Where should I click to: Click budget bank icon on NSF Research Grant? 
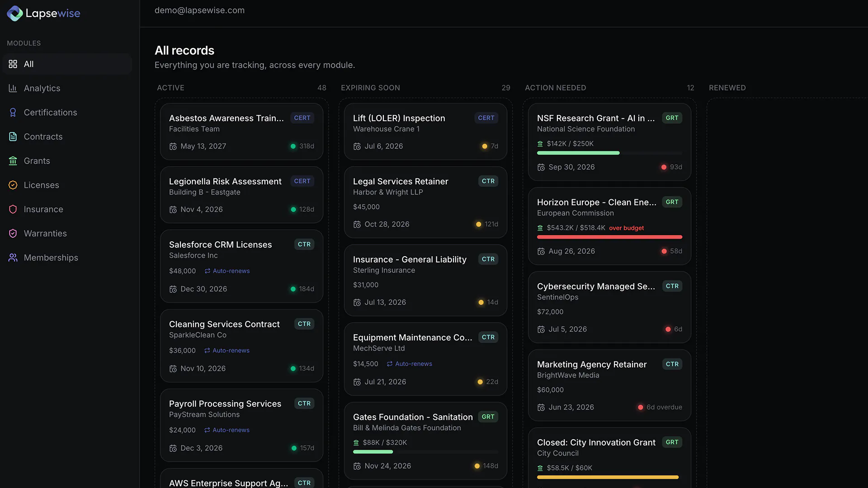click(540, 144)
